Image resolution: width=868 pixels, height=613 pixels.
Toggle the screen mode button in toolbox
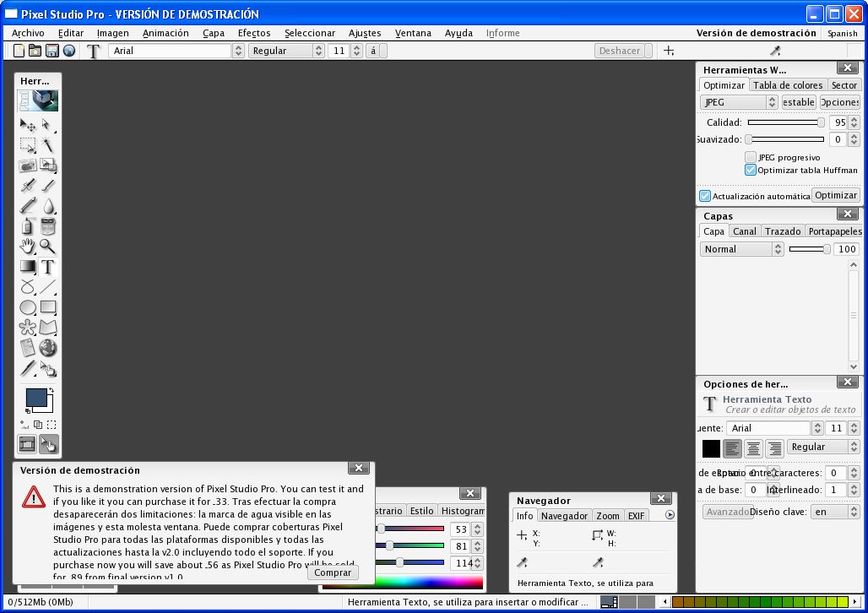coord(27,444)
